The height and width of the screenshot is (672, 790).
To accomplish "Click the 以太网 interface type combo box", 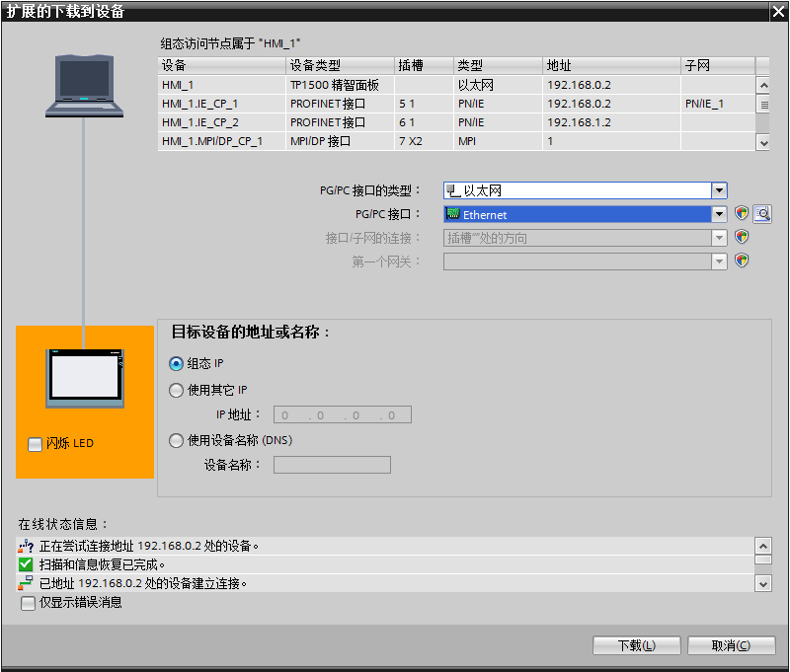I will tap(585, 190).
